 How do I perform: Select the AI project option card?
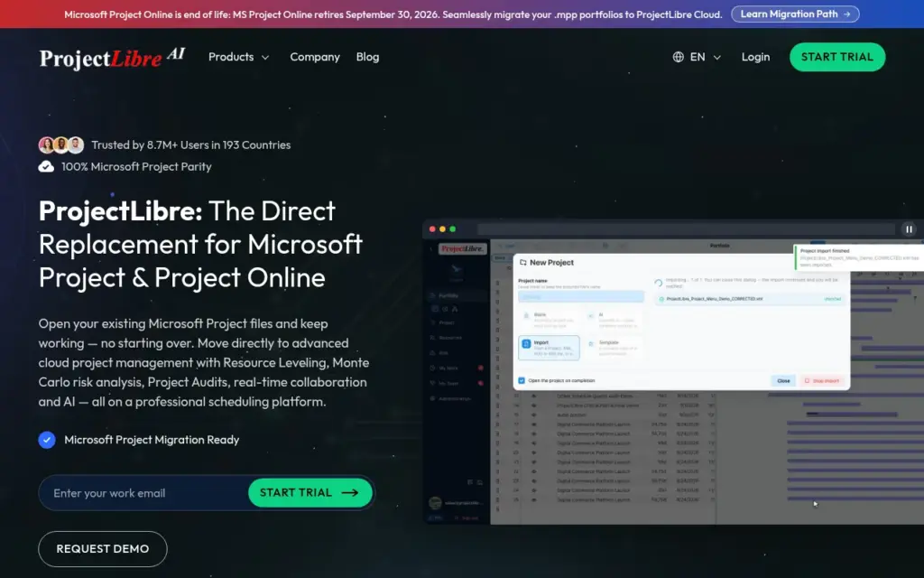[613, 321]
